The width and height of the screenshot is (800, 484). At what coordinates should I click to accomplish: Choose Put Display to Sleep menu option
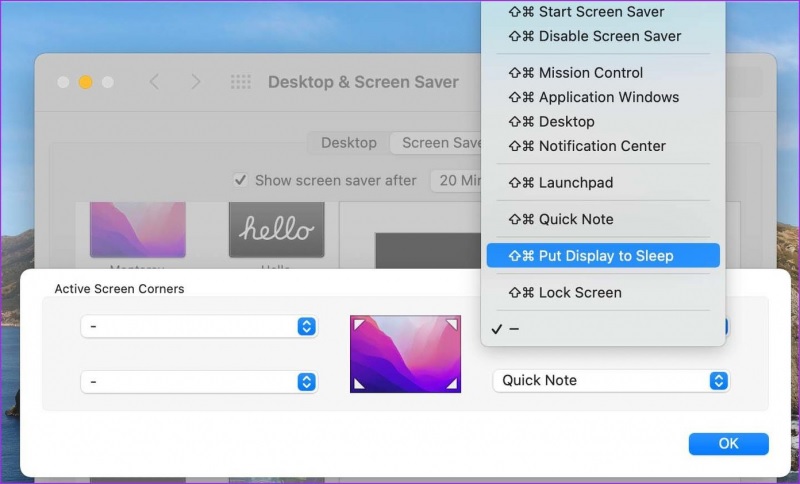603,256
